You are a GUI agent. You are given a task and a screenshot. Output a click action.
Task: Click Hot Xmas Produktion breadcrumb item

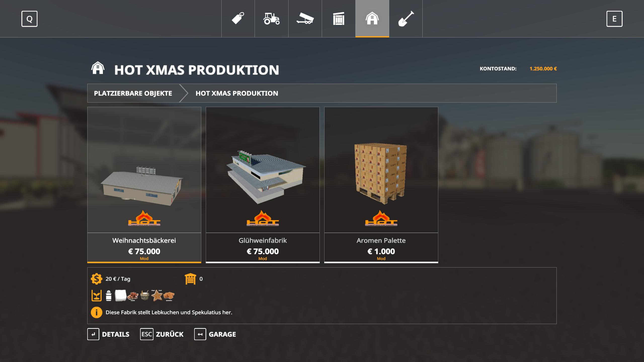(237, 93)
